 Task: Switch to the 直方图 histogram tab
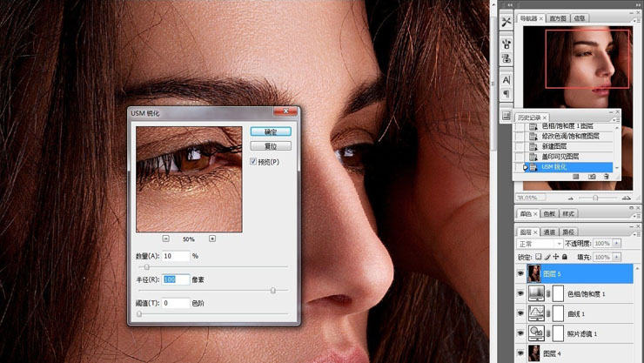(x=557, y=18)
